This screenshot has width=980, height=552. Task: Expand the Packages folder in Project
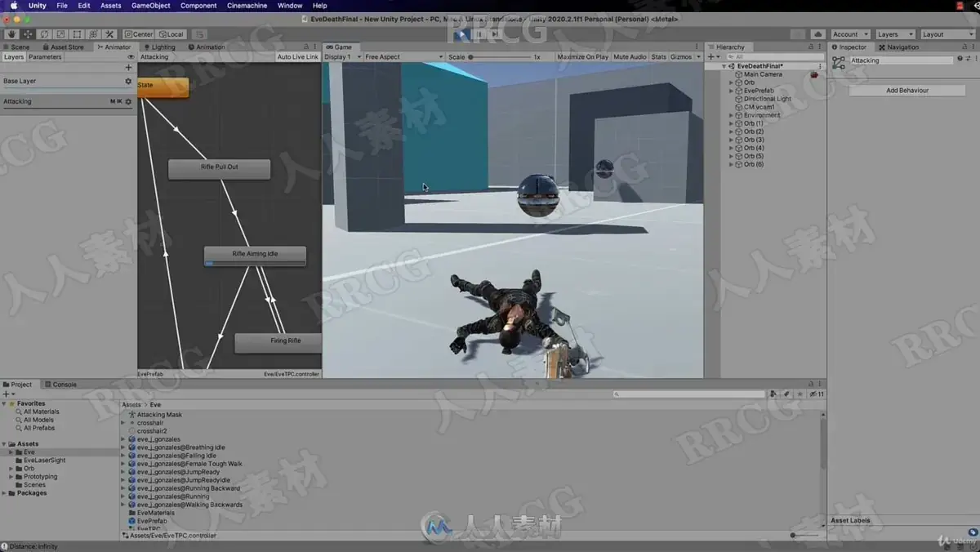(x=4, y=493)
